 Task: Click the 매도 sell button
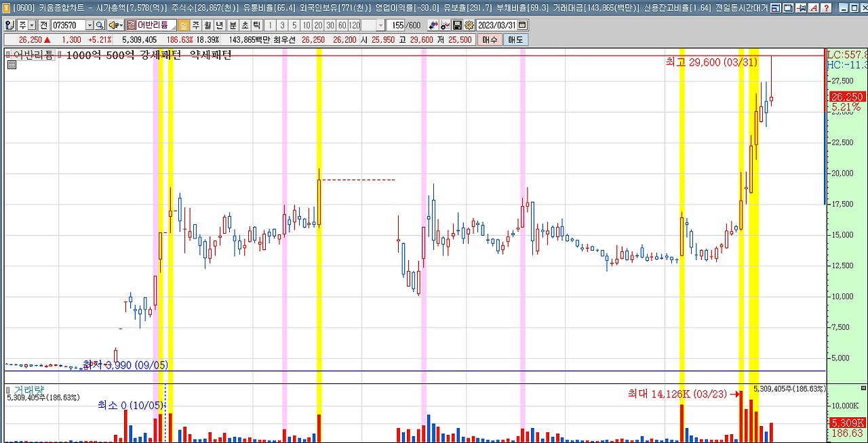tap(515, 40)
